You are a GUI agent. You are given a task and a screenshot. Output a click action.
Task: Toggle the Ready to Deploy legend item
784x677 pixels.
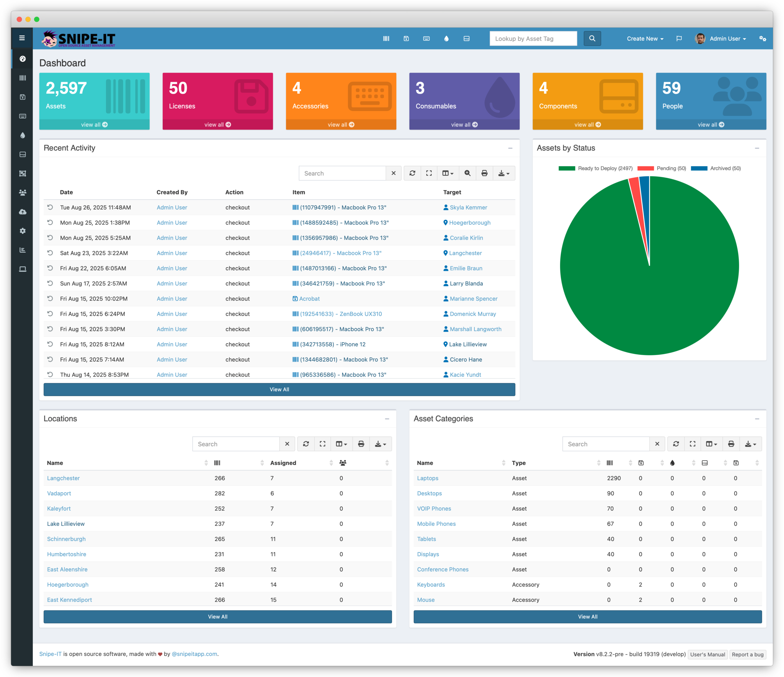596,168
